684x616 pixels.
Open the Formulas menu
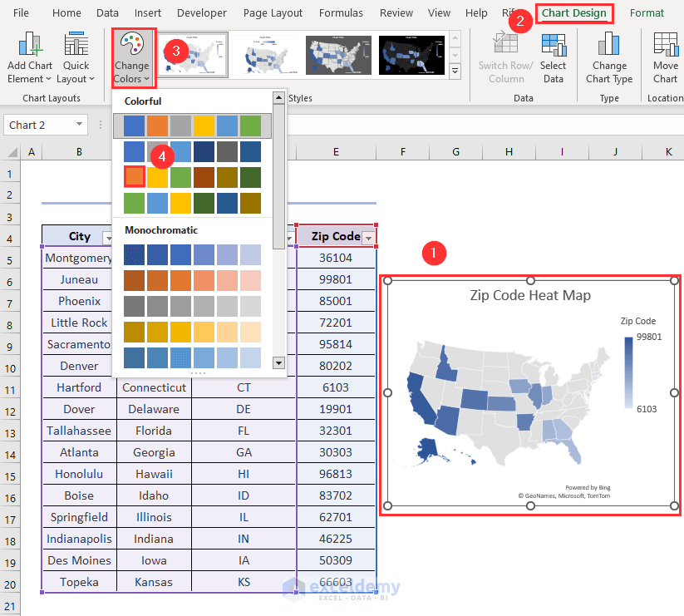click(x=341, y=12)
